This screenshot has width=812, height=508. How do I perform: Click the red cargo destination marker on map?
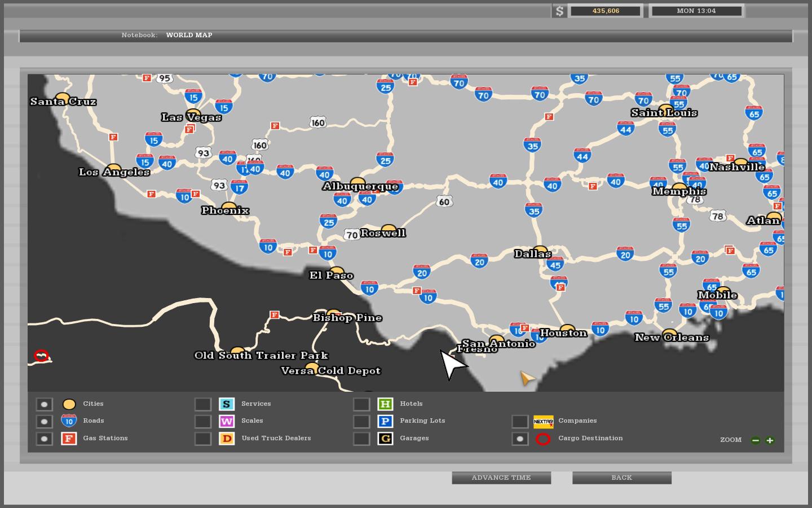(x=41, y=356)
